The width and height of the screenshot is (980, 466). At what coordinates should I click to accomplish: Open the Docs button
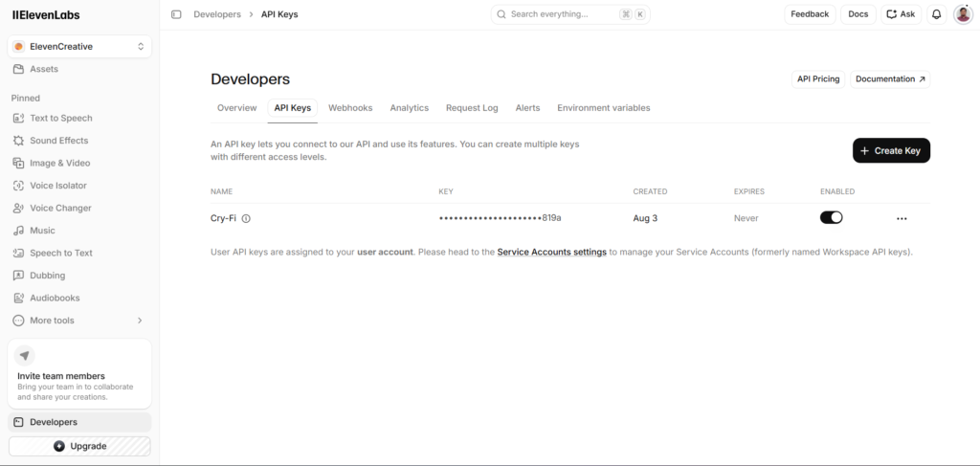click(858, 14)
